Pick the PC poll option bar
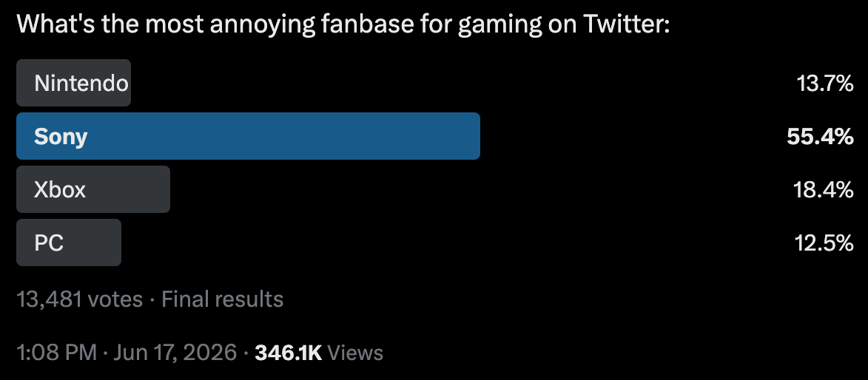This screenshot has height=380, width=868. [69, 242]
